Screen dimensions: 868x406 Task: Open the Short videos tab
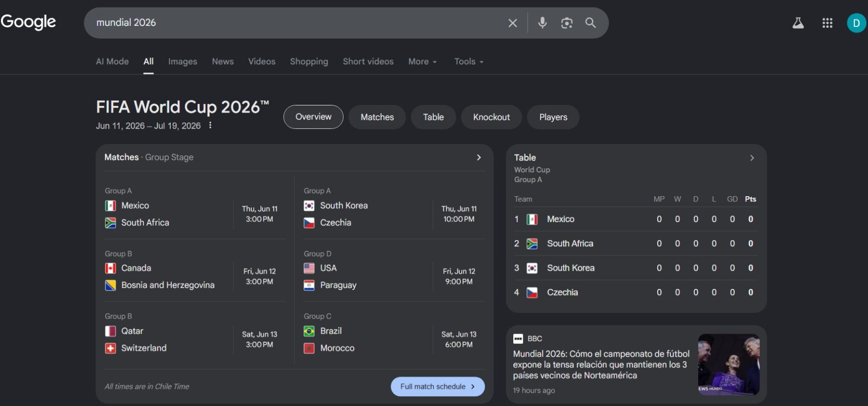(x=368, y=61)
